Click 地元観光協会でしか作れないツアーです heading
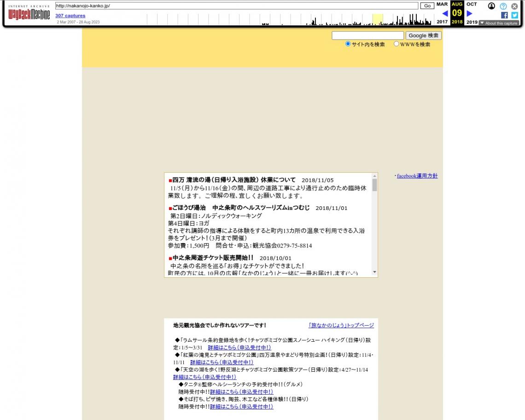This screenshot has height=420, width=525. tap(220, 325)
